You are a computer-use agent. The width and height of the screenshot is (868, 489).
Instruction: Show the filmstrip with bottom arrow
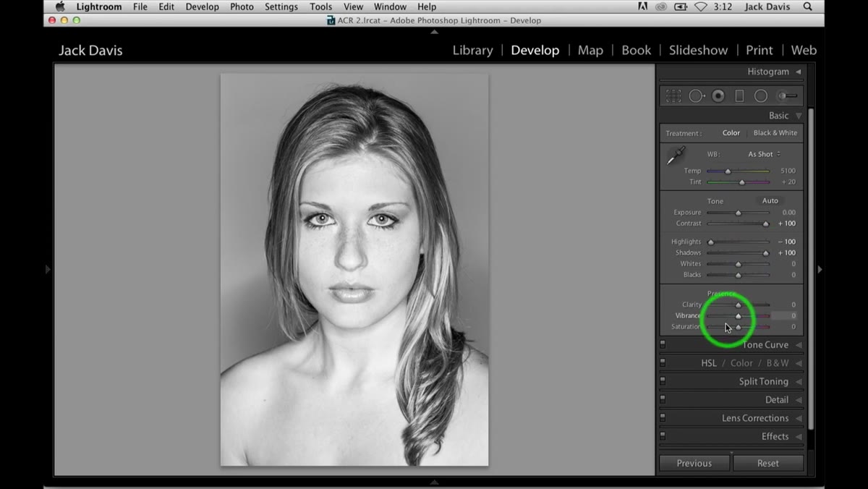tap(434, 482)
